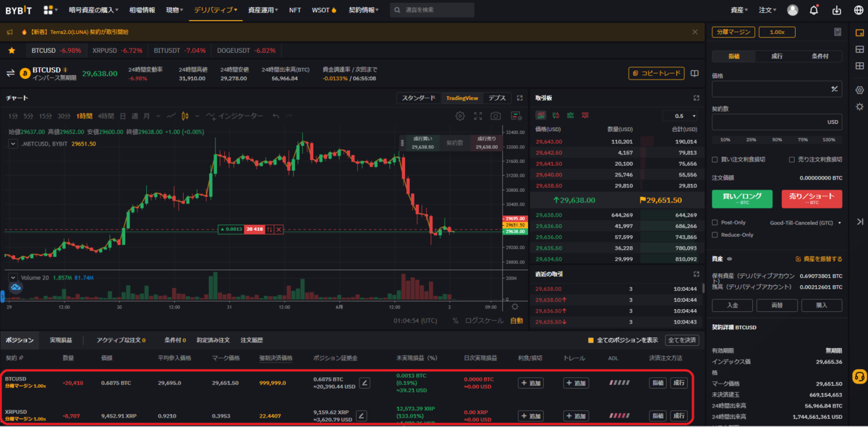Viewport: 868px width, 427px height.
Task: Select 100% on quantity percentage bar
Action: pyautogui.click(x=829, y=140)
